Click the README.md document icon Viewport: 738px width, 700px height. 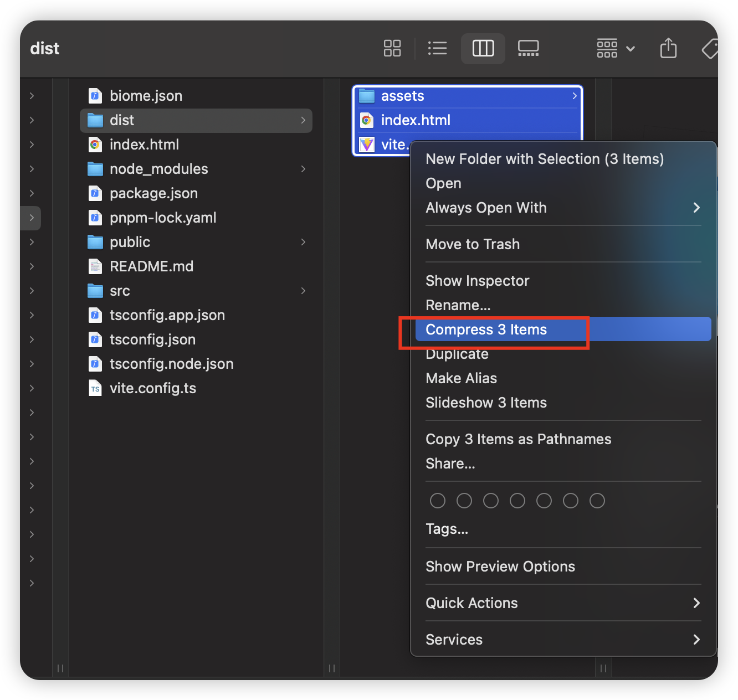click(95, 266)
